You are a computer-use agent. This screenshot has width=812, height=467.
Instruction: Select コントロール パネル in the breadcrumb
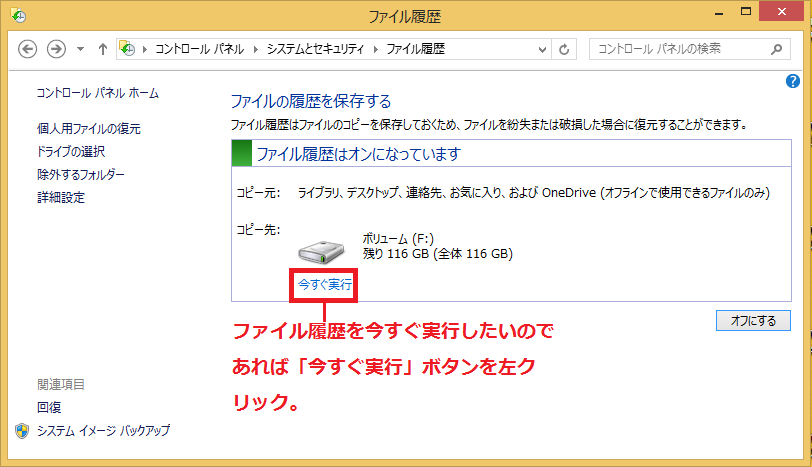[199, 49]
